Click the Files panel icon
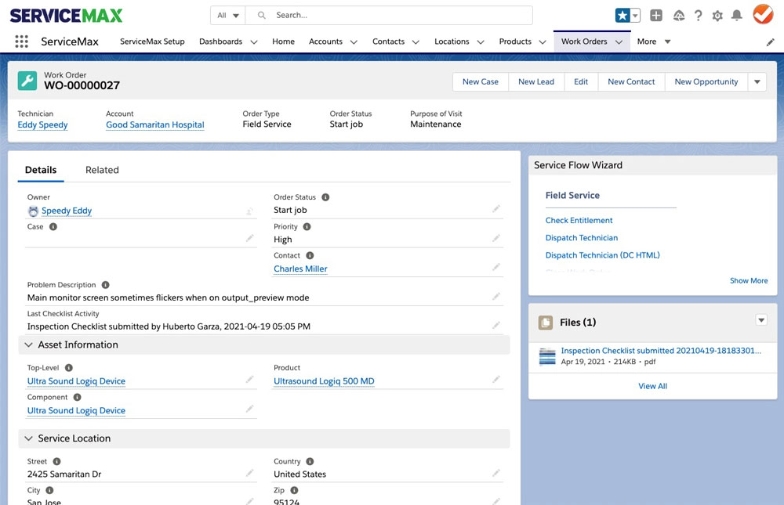This screenshot has width=784, height=505. coord(546,322)
